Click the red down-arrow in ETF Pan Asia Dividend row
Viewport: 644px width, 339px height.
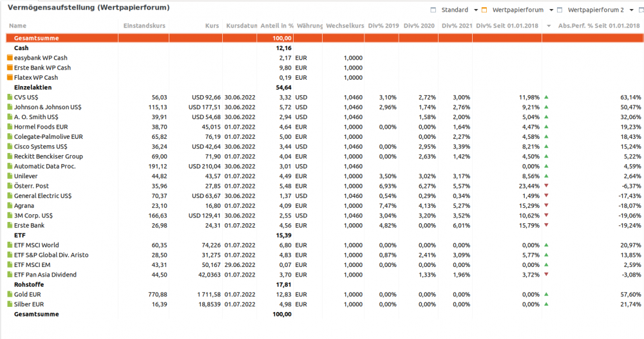[546, 275]
